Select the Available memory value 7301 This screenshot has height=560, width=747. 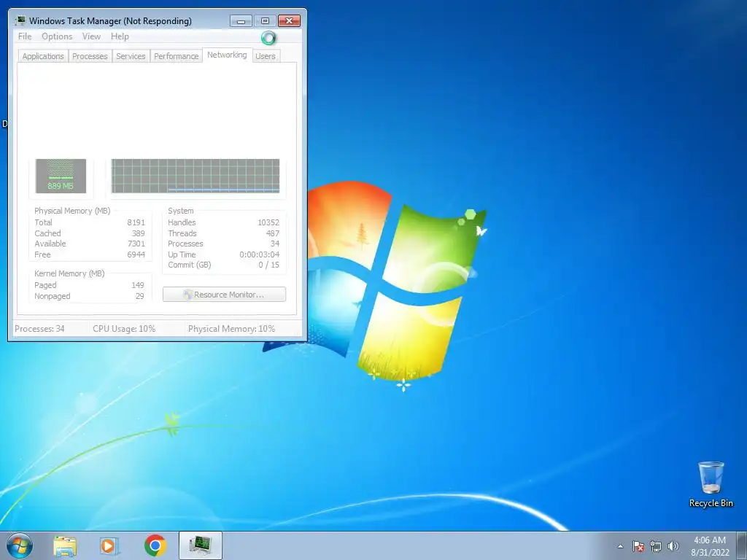136,244
